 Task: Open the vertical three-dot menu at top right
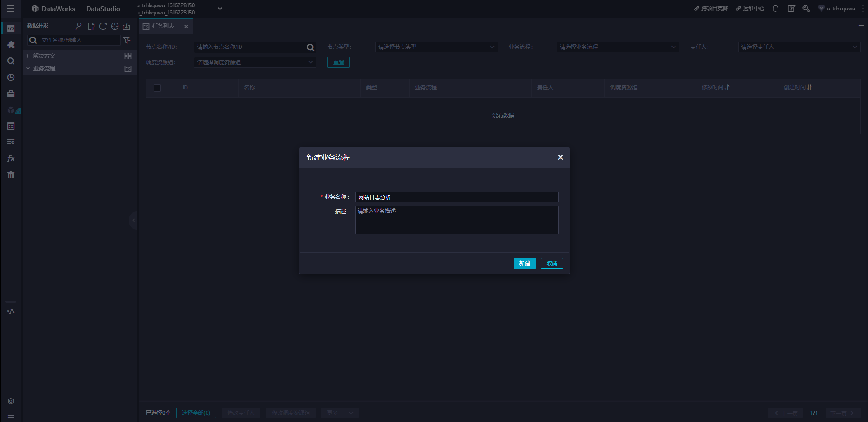[x=863, y=9]
